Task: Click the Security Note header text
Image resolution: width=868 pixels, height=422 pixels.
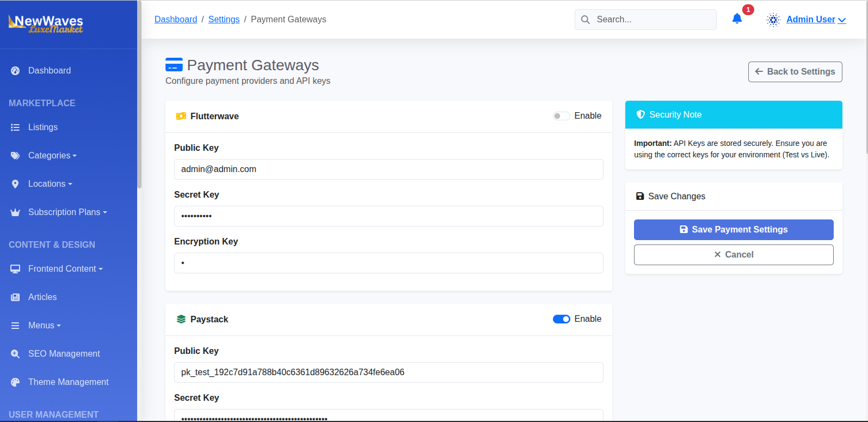Action: 675,115
